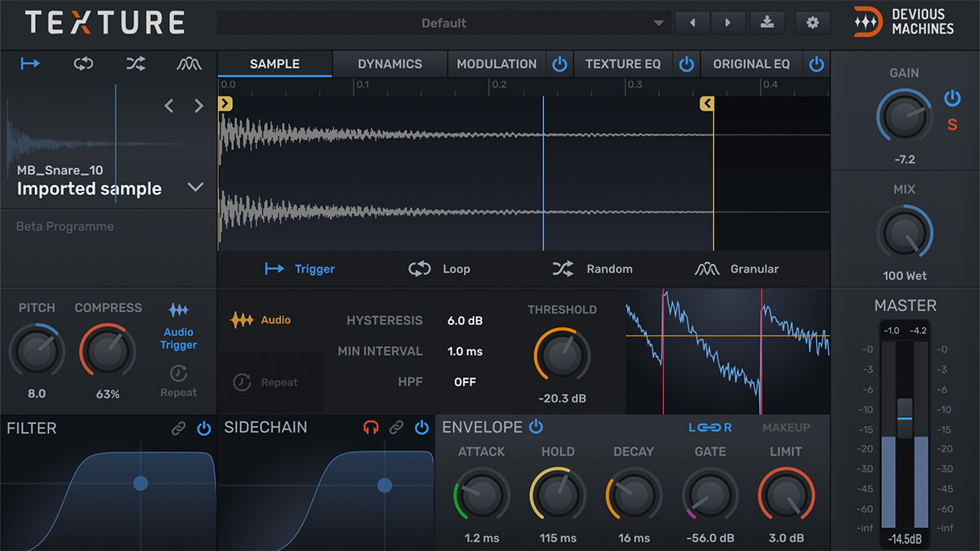The image size is (980, 551).
Task: Toggle Texture EQ power button
Action: [x=687, y=64]
